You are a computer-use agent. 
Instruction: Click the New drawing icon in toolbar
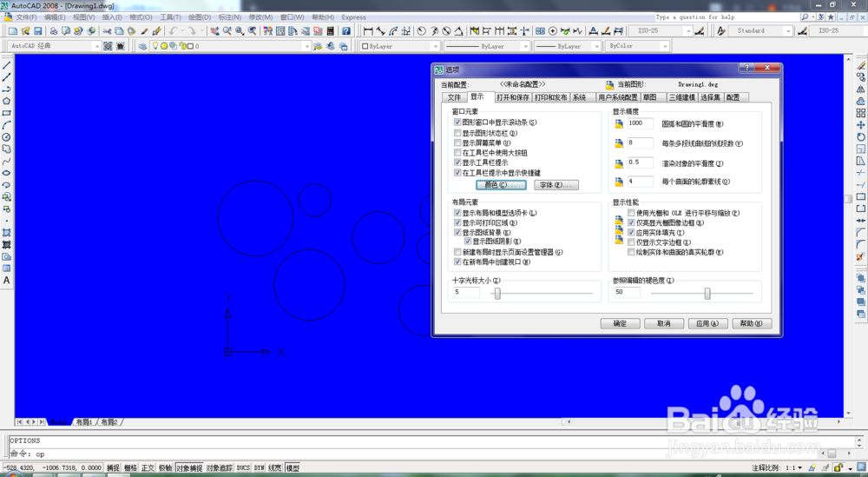(x=13, y=31)
